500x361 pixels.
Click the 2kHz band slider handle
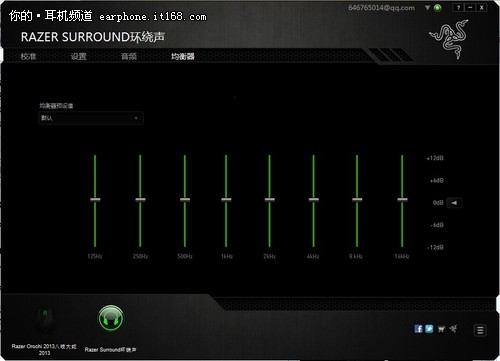pyautogui.click(x=270, y=200)
